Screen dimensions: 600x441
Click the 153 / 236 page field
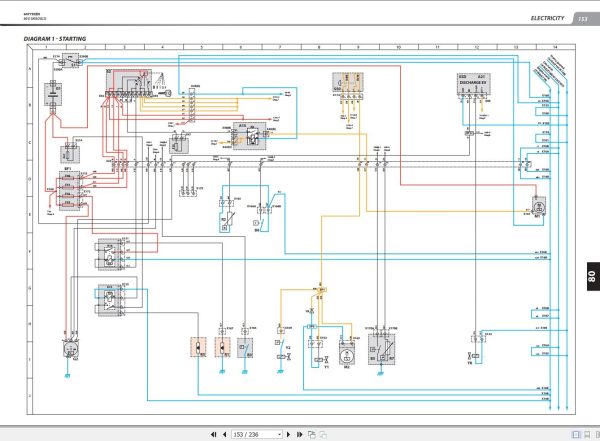(254, 434)
